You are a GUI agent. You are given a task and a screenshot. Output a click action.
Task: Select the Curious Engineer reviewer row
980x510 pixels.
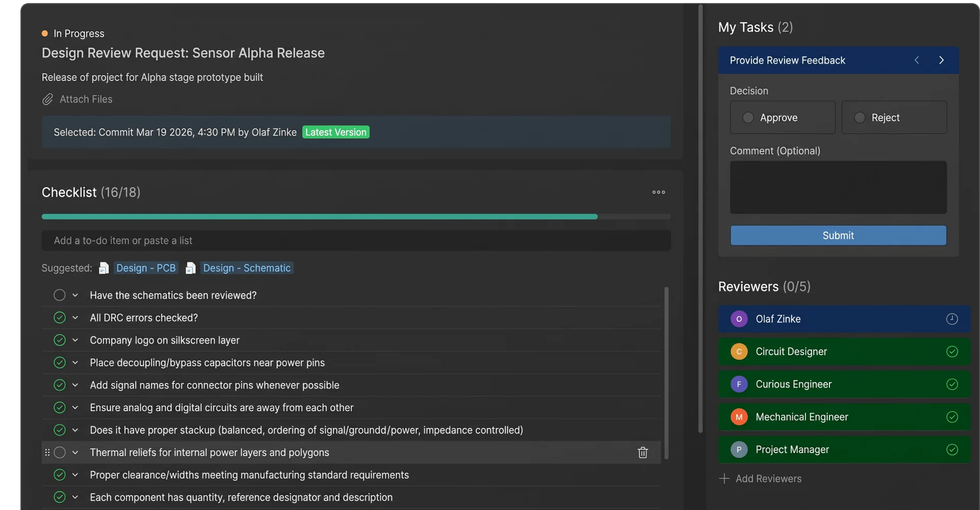click(x=844, y=385)
